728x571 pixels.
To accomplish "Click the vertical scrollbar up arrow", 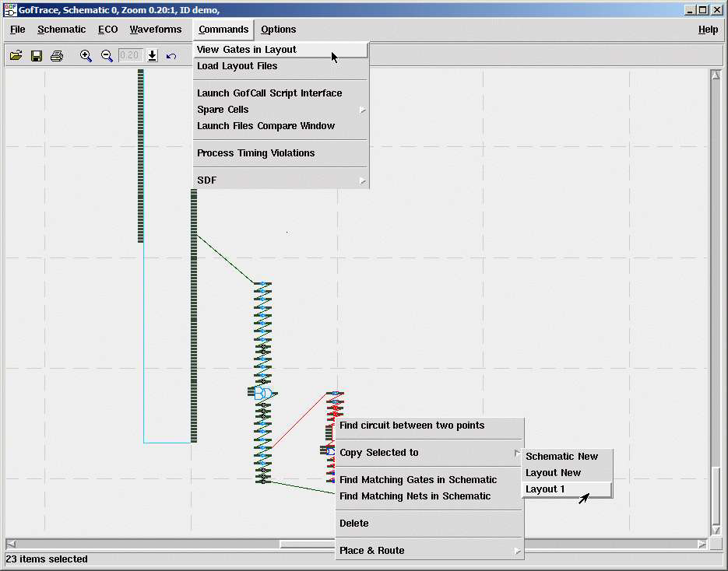I will [716, 75].
